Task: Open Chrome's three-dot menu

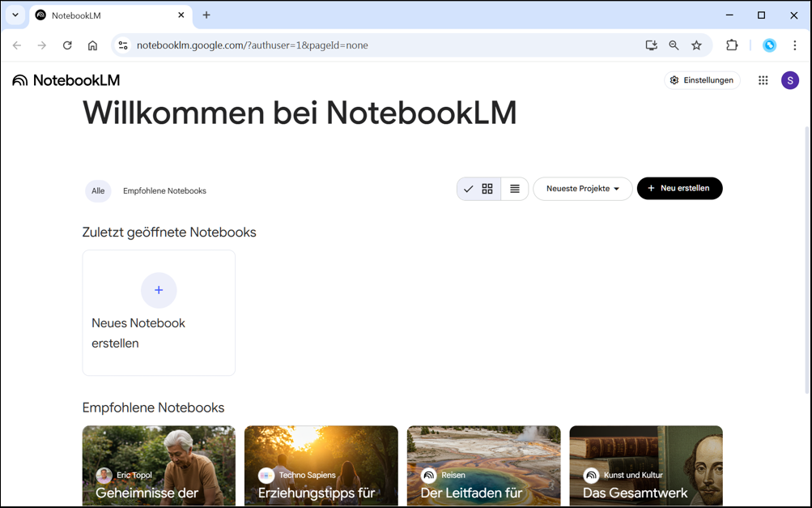Action: tap(794, 45)
